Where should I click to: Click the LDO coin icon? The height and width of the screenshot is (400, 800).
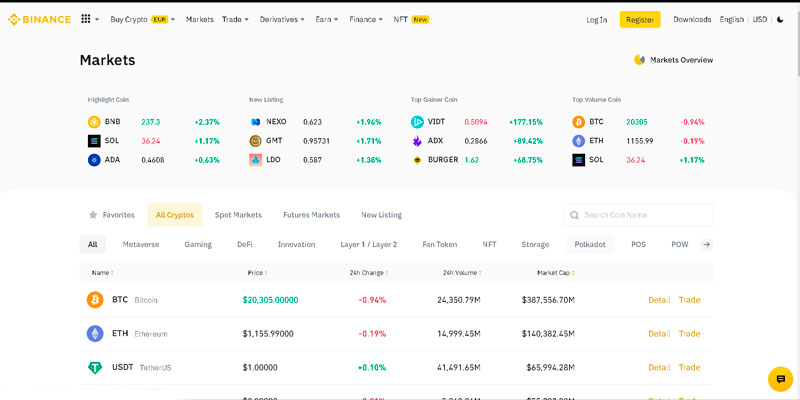coord(256,160)
